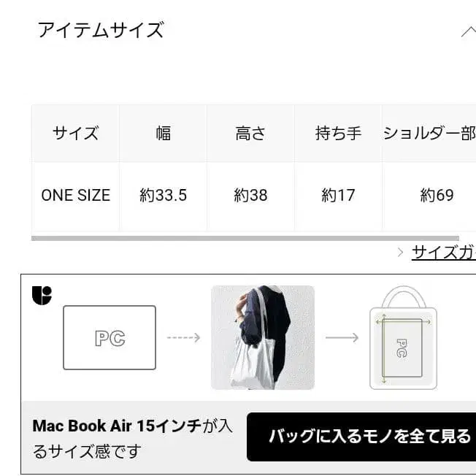Image resolution: width=476 pixels, height=476 pixels.
Task: Select the ショルダー部 column header
Action: click(x=429, y=134)
